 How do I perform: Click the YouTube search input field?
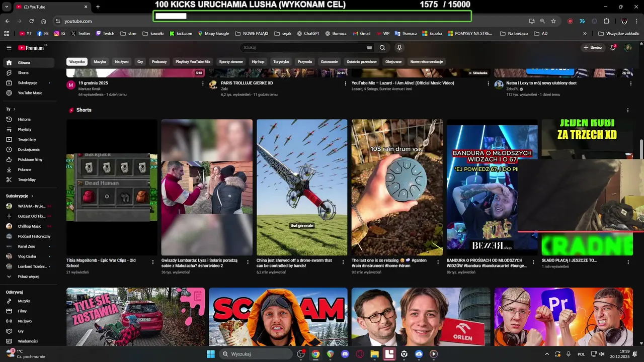[x=304, y=48]
